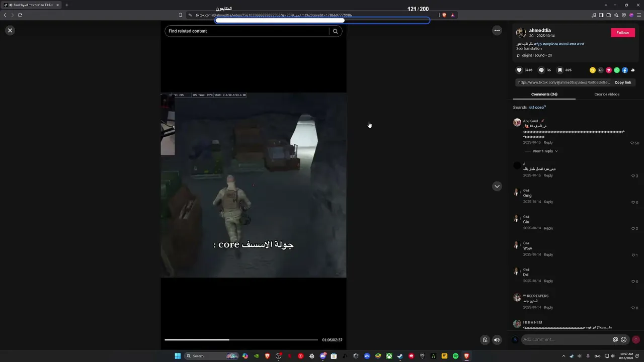Image resolution: width=644 pixels, height=362 pixels.
Task: Open the Brave Wallet icon
Action: pyautogui.click(x=609, y=15)
